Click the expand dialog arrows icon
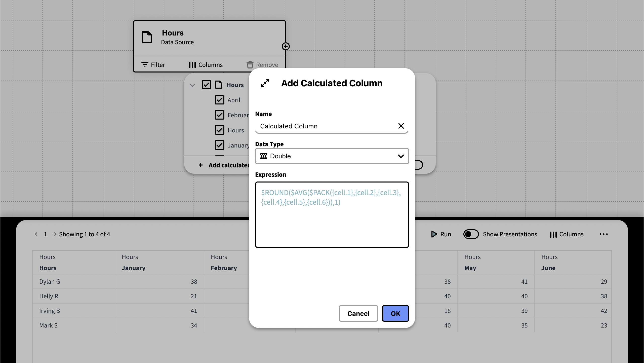 [x=265, y=83]
